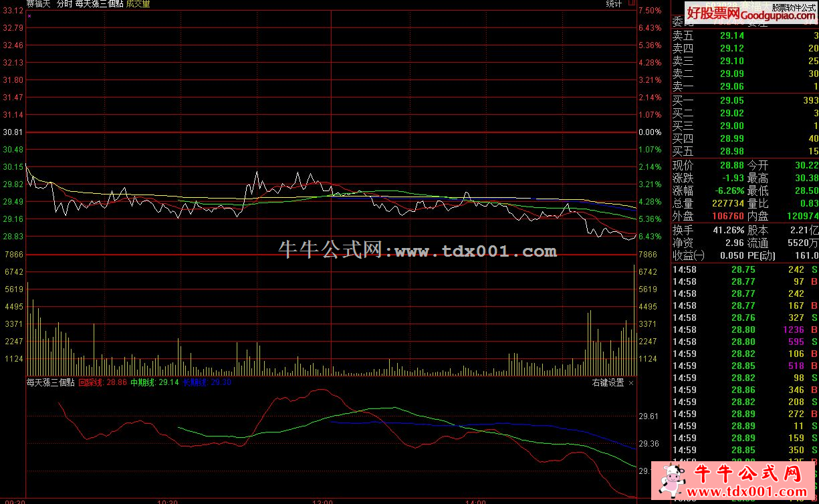Click the 涨跌 value -1.93

pyautogui.click(x=733, y=178)
